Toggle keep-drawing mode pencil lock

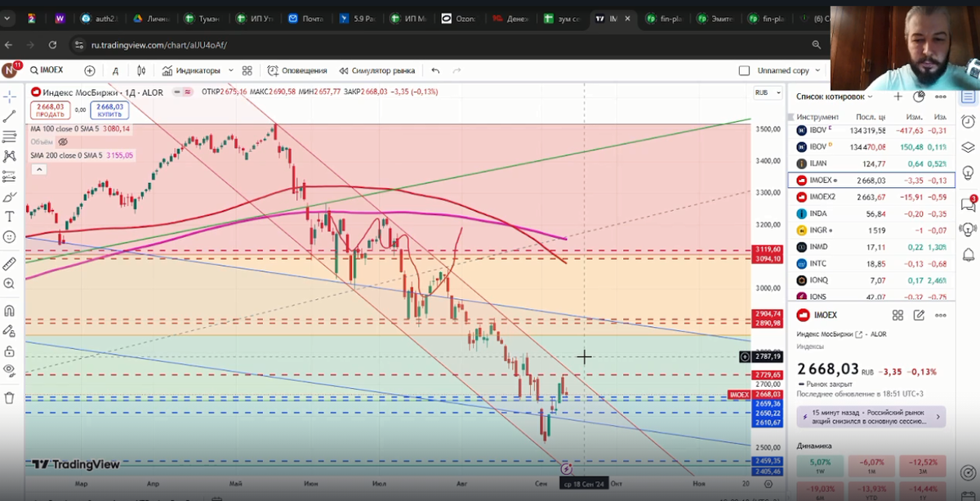tap(10, 331)
